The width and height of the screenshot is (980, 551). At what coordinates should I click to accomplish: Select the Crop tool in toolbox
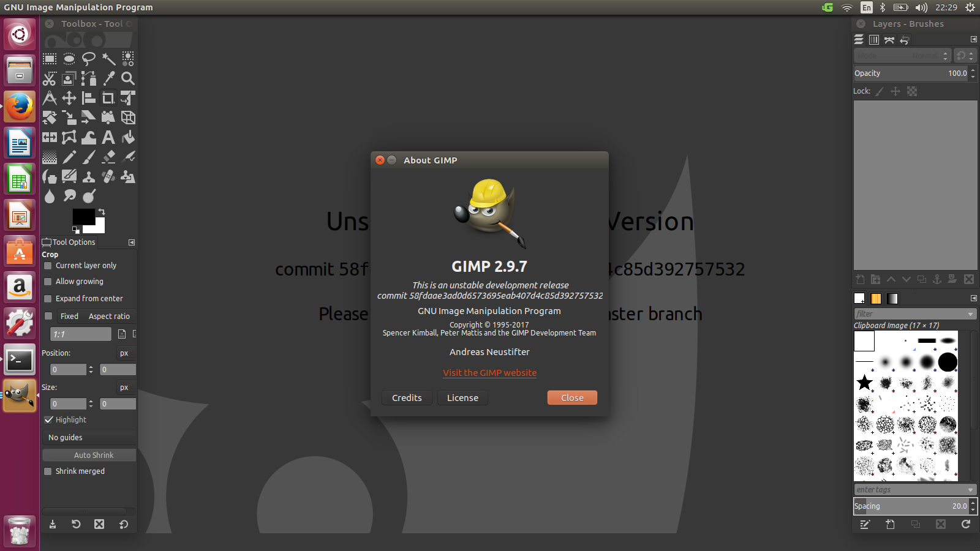pyautogui.click(x=108, y=98)
